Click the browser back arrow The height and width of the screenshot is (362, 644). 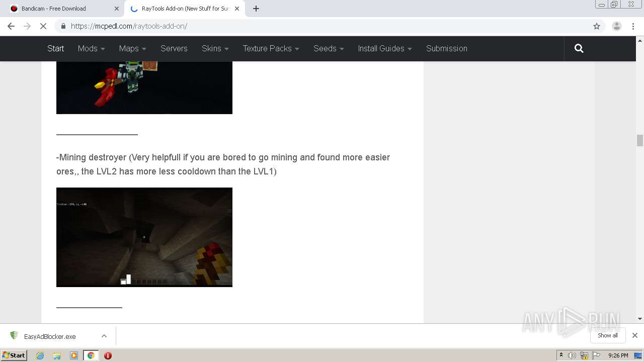click(x=11, y=26)
